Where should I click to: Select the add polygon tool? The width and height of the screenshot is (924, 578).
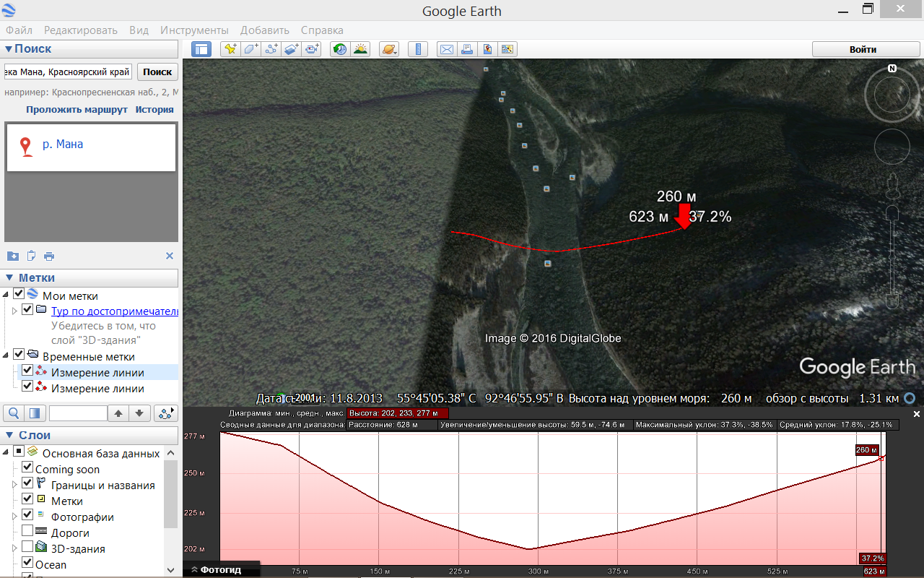(x=250, y=49)
